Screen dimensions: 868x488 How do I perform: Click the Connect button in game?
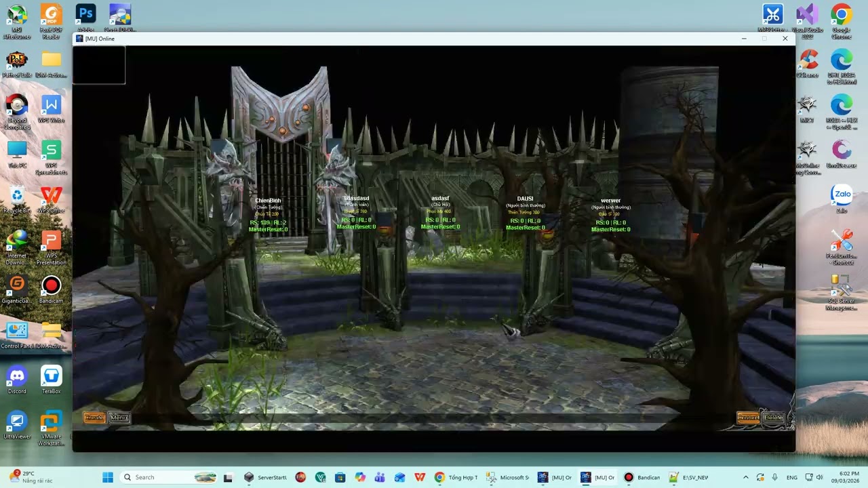748,418
